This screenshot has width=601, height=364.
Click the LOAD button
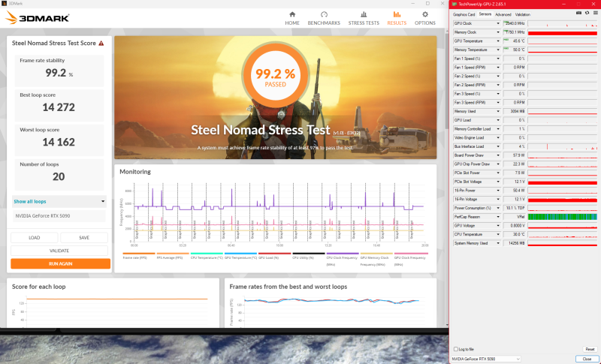(35, 238)
